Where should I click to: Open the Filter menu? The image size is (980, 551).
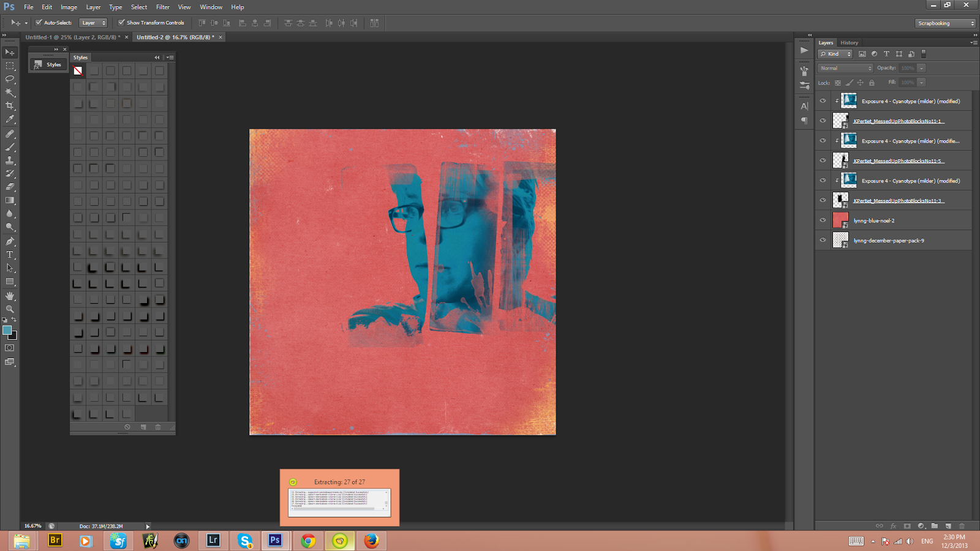pyautogui.click(x=163, y=7)
